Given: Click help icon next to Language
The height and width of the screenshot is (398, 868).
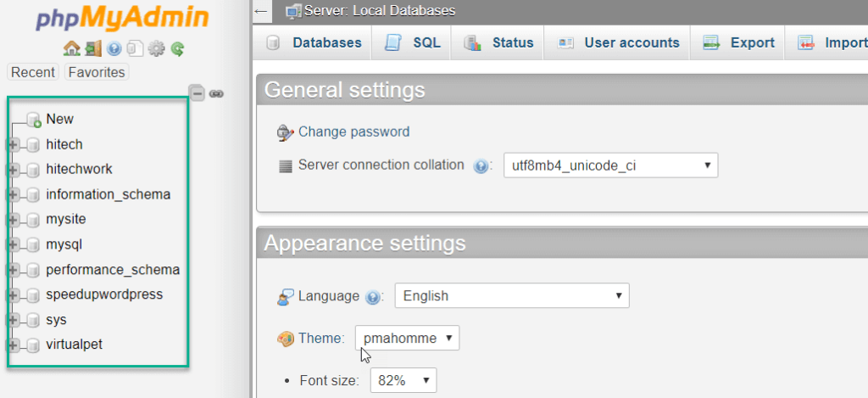Looking at the screenshot, I should 373,298.
